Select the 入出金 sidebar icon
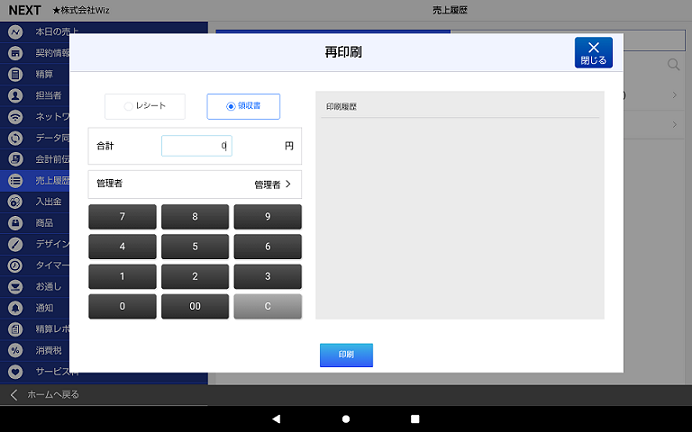The height and width of the screenshot is (432, 692). pos(15,201)
